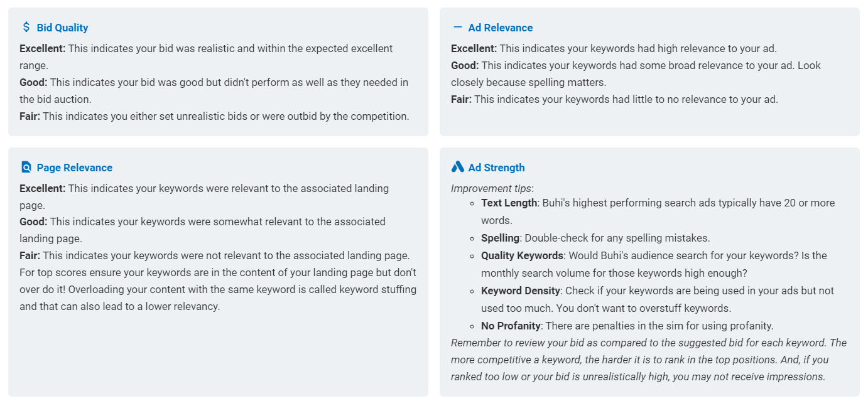Click the dollar sign Bid Quality icon

coord(26,27)
